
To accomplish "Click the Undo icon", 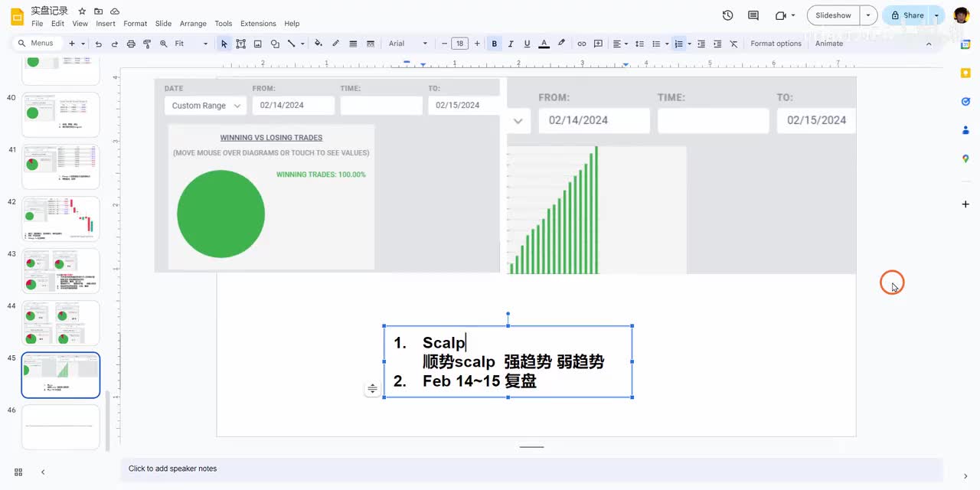I will [98, 44].
